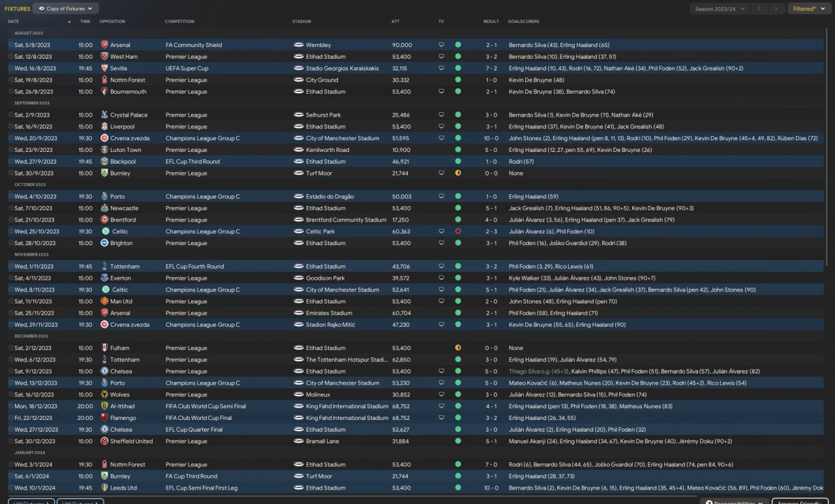Open the FIFA Club World Cup Final link
The height and width of the screenshot is (504, 835).
click(x=198, y=418)
